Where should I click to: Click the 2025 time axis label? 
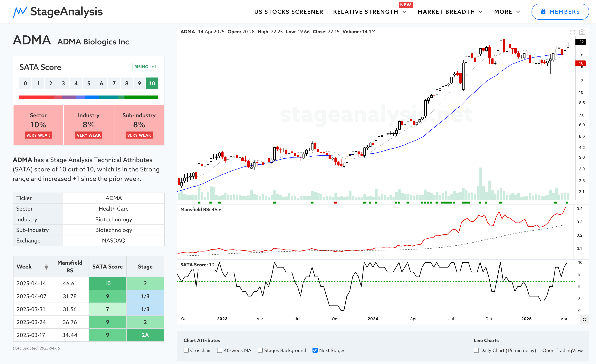click(x=526, y=319)
